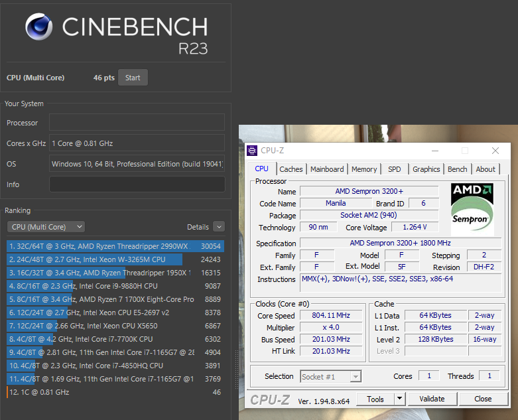Minimize the CPU-Z window

pos(435,151)
